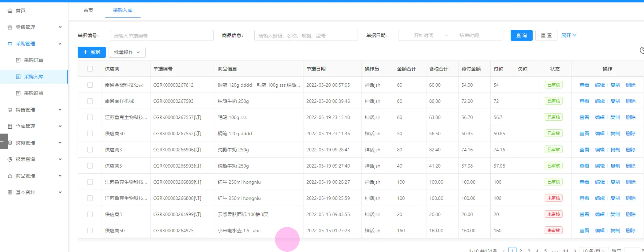Click into the 商品信息 search field

tap(306, 35)
